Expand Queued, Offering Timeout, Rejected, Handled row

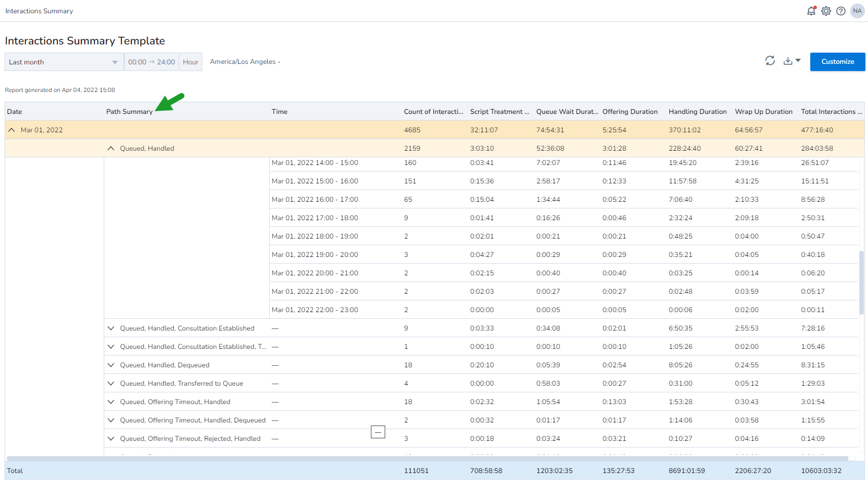[x=111, y=438]
